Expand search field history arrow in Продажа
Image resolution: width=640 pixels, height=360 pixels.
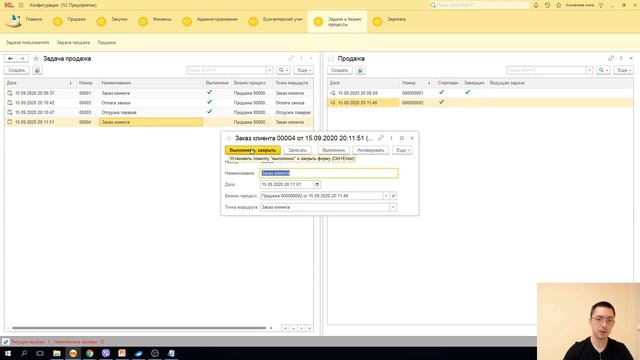click(x=589, y=70)
